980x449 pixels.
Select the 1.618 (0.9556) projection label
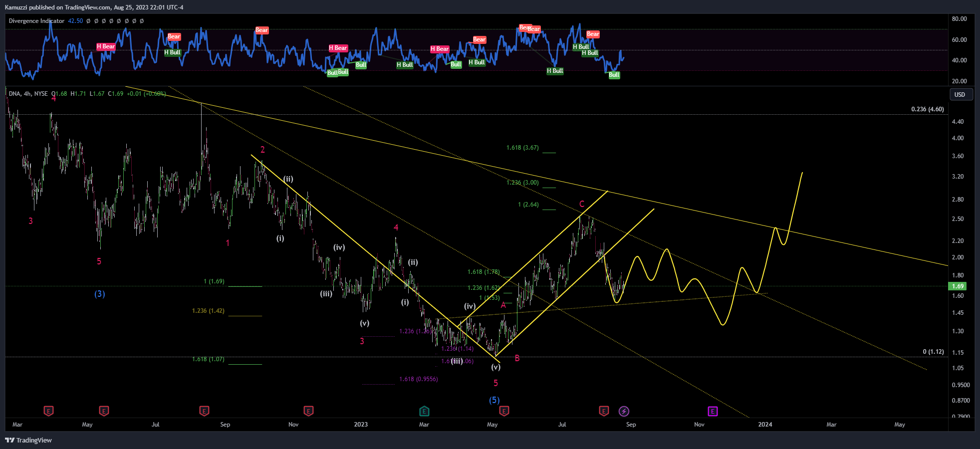[x=419, y=379]
